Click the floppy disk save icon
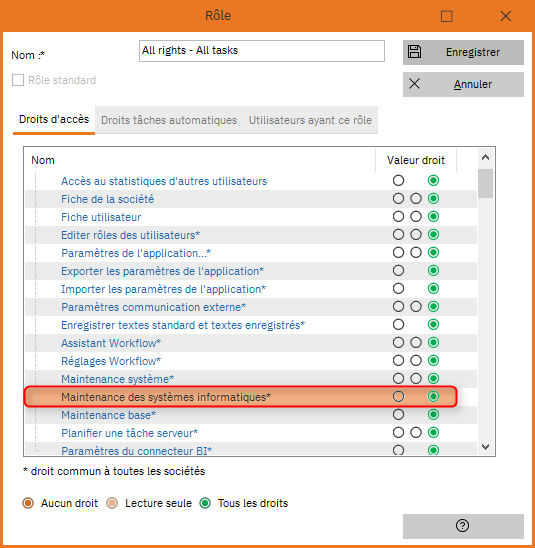The image size is (535, 548). pyautogui.click(x=414, y=52)
